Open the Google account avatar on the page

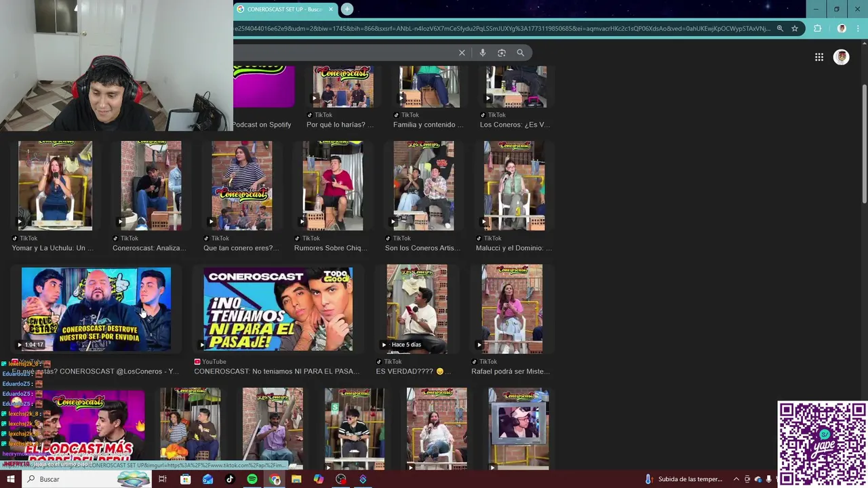coord(842,57)
